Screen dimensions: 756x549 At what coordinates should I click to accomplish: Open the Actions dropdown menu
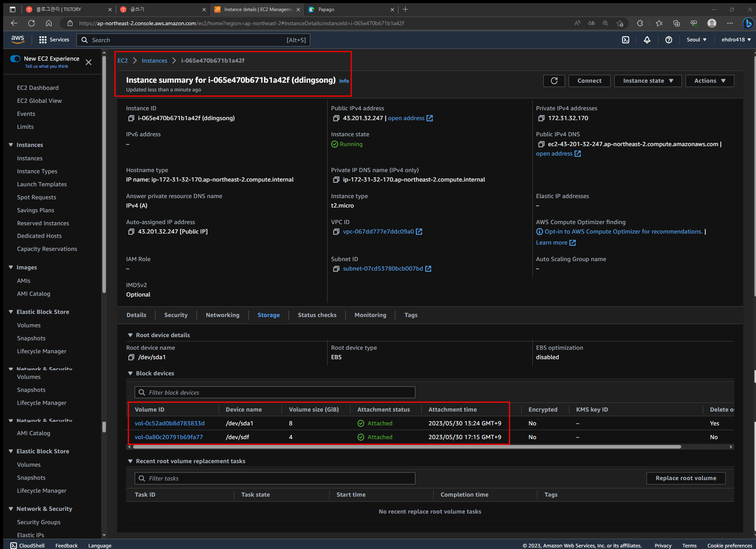click(x=710, y=81)
